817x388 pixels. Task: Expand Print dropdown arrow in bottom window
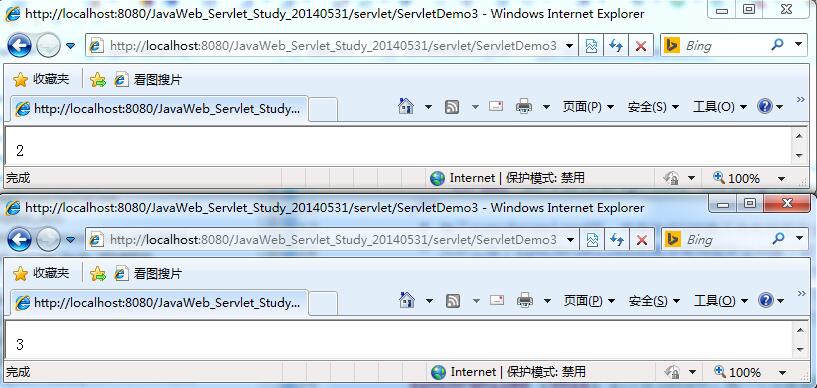[x=547, y=301]
